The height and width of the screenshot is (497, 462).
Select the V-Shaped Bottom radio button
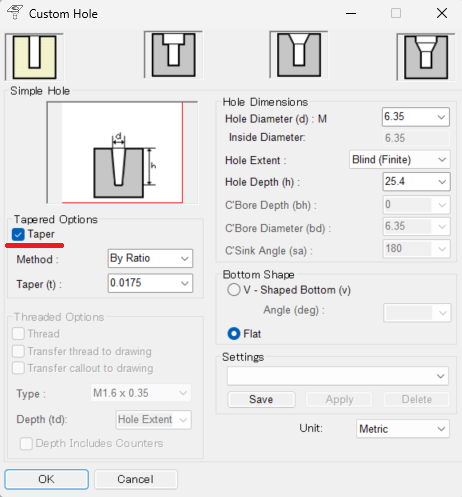click(234, 290)
